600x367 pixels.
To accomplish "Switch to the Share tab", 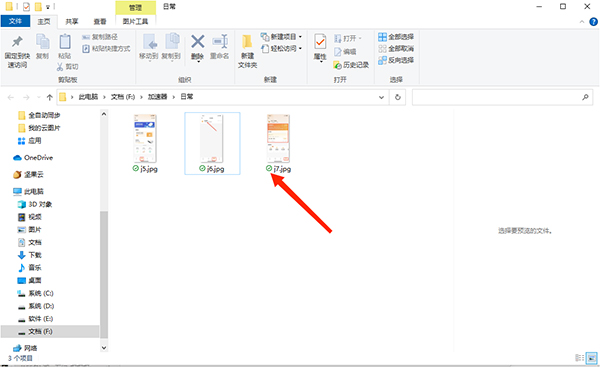I will [x=72, y=21].
